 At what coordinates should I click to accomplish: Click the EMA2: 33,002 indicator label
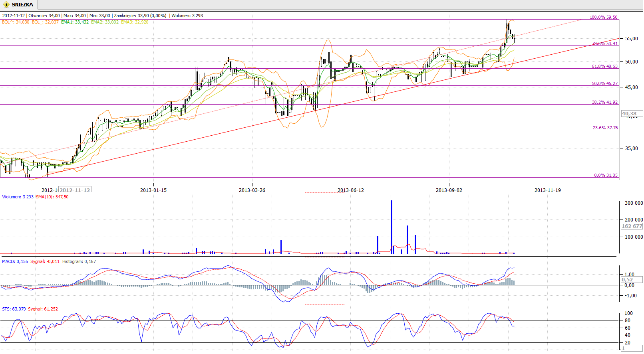(x=105, y=22)
